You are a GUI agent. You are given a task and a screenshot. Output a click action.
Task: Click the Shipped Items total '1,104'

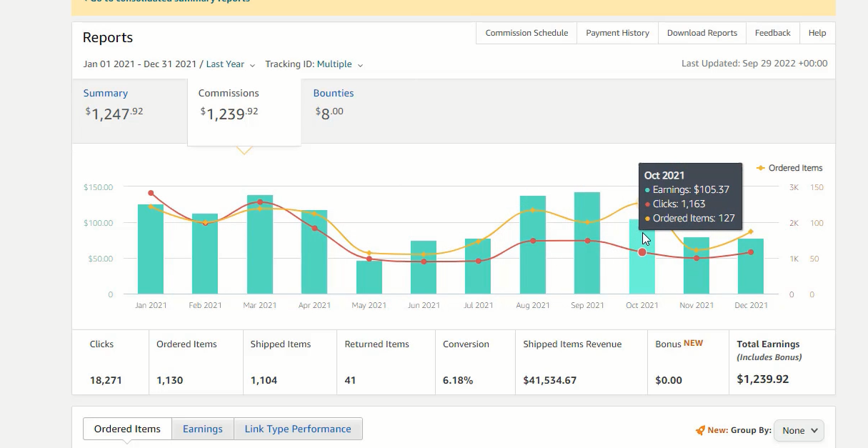[264, 380]
